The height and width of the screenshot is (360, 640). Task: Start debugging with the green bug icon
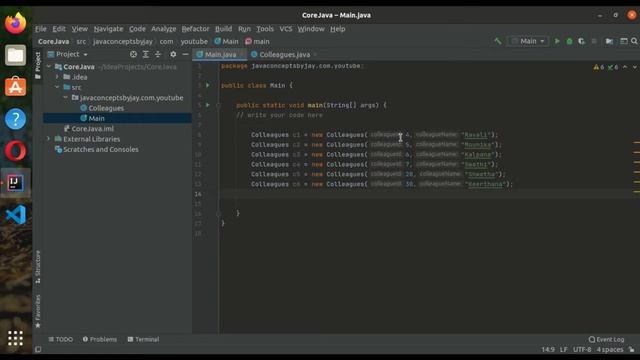click(569, 41)
